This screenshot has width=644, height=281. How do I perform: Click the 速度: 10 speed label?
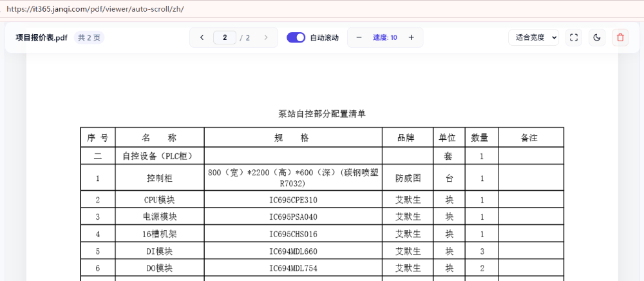[385, 37]
